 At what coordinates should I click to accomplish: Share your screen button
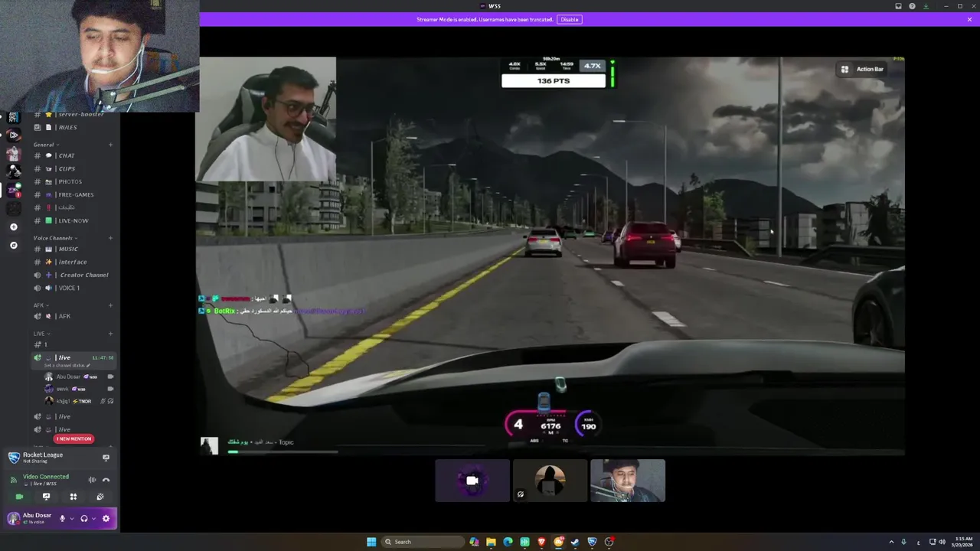[x=46, y=497]
